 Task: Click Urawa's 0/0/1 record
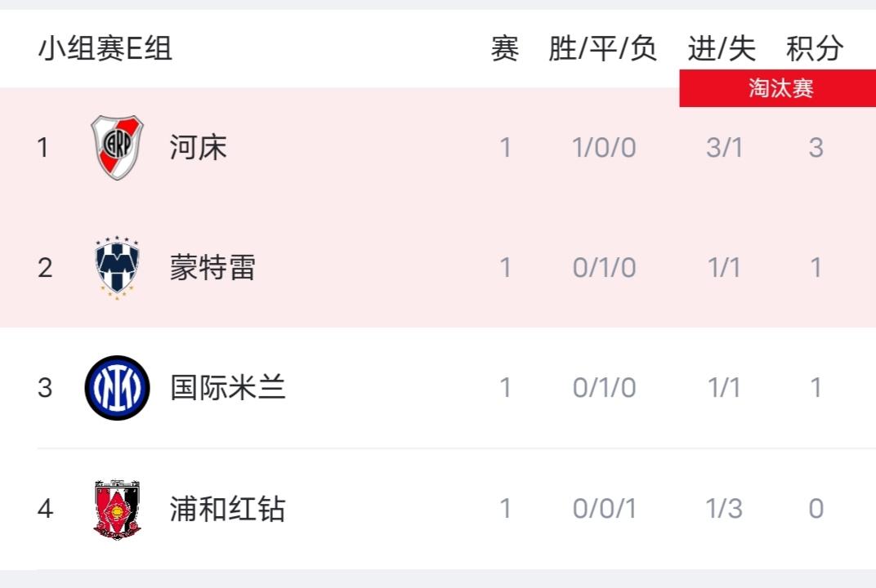point(605,509)
